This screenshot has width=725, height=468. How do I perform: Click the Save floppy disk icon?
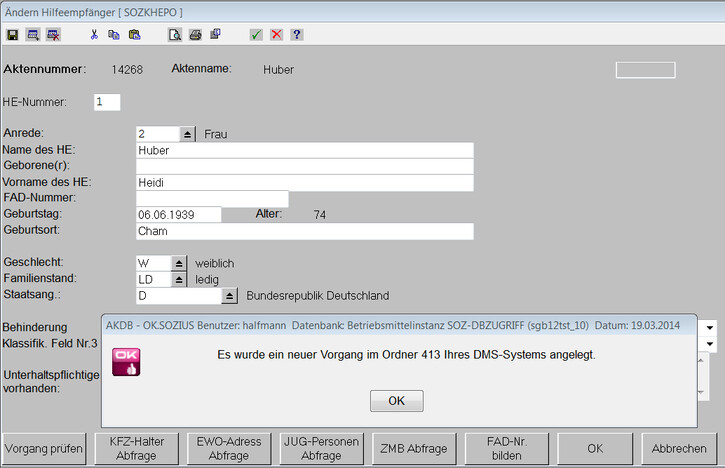click(x=12, y=34)
